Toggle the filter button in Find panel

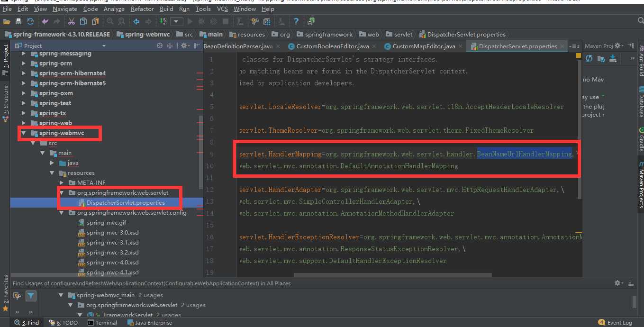(31, 296)
